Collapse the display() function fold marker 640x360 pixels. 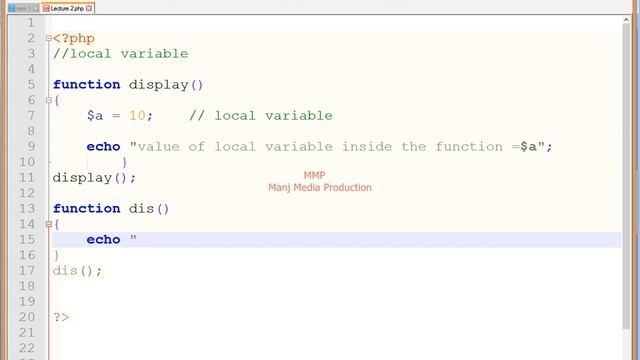pyautogui.click(x=49, y=100)
